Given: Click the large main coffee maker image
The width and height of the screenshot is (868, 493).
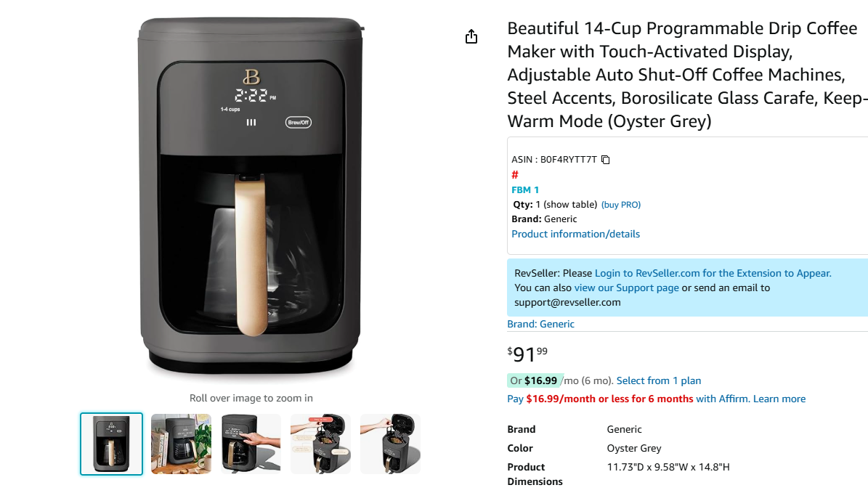Looking at the screenshot, I should pos(251,196).
